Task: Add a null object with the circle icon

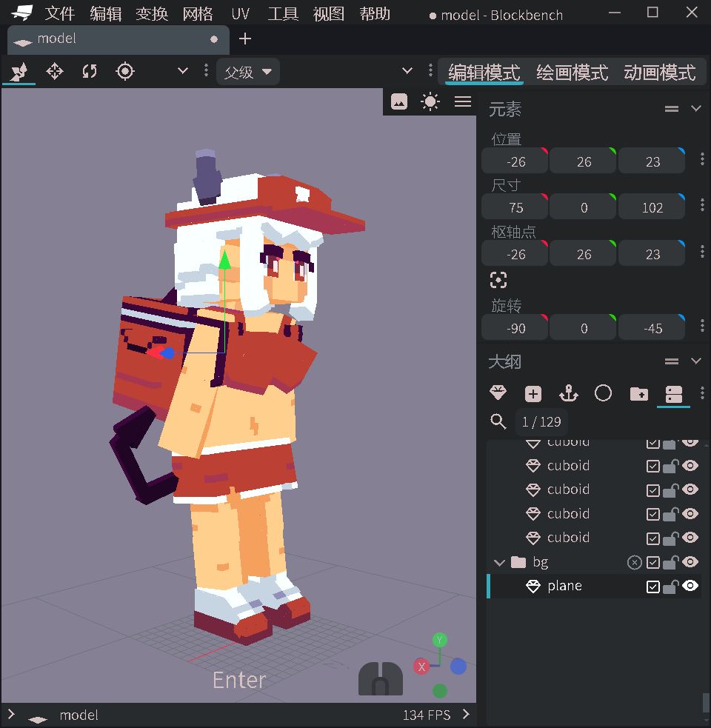Action: coord(604,394)
